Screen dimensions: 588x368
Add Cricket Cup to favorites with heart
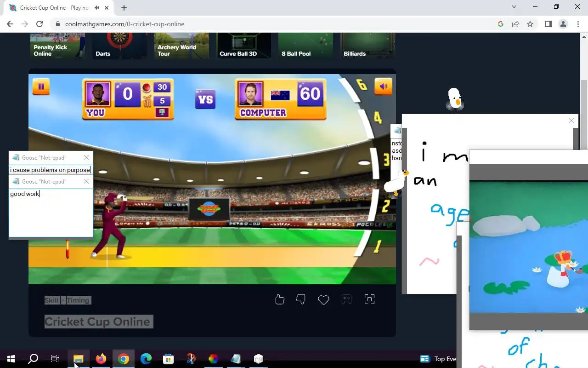point(323,300)
